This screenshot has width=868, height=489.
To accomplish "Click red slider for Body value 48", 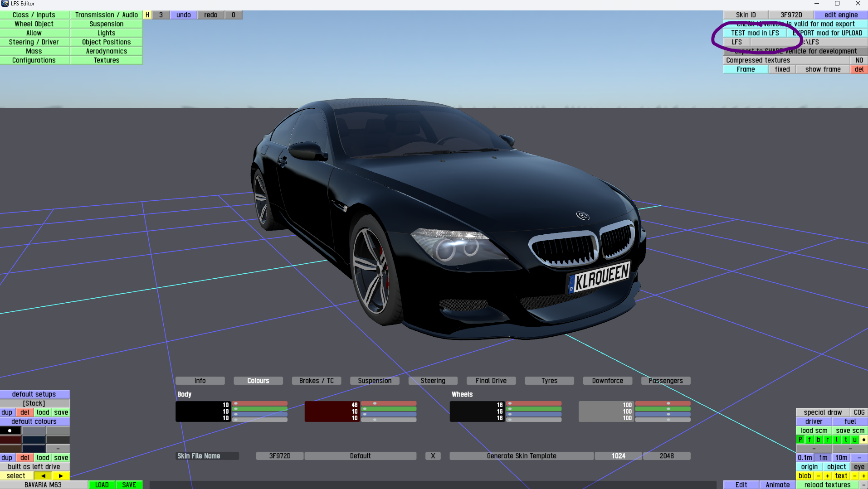I will pyautogui.click(x=389, y=403).
